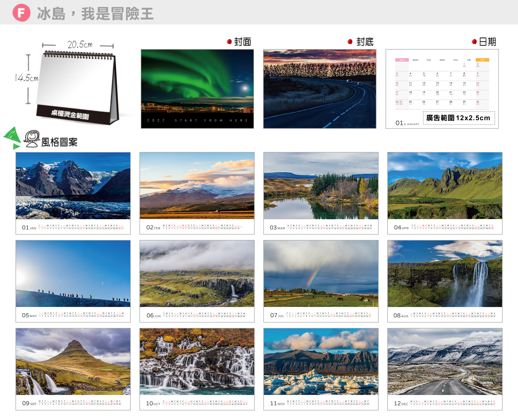
Task: Select the 07 JUL rainbow thumbnail
Action: 321,281
